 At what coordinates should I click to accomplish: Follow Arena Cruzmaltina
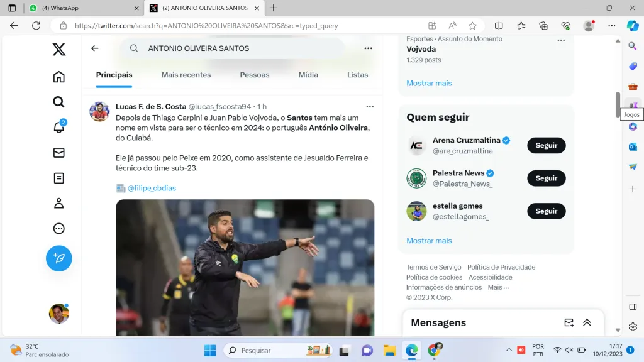coord(546,145)
